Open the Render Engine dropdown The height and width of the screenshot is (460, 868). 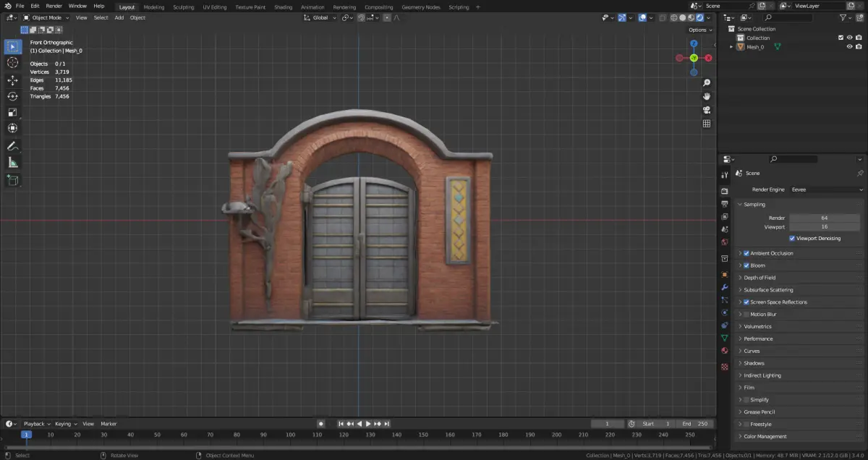coord(826,189)
